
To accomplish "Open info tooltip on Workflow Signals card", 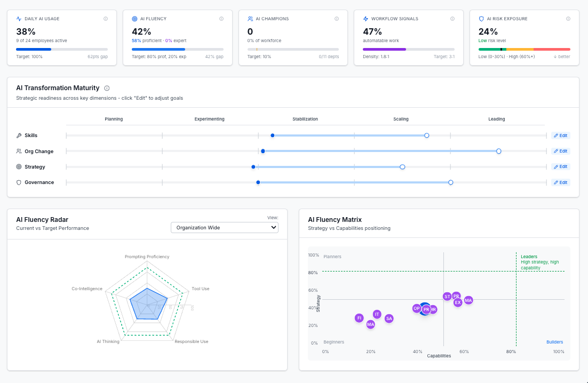I will pyautogui.click(x=452, y=19).
